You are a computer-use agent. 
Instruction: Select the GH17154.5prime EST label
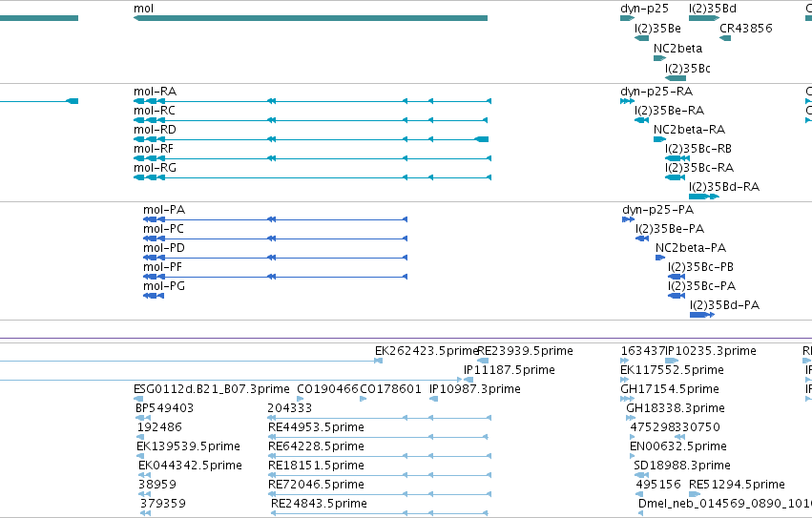[670, 389]
